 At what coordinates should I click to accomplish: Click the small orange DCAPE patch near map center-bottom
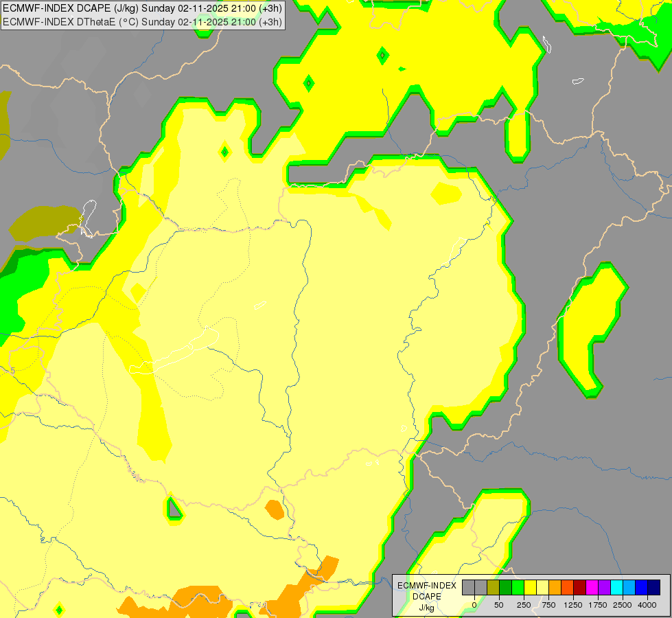pyautogui.click(x=275, y=510)
